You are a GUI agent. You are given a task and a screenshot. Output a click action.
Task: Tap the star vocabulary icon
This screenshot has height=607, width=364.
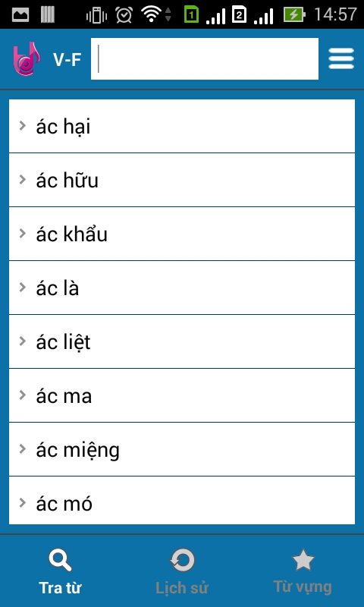click(x=303, y=560)
